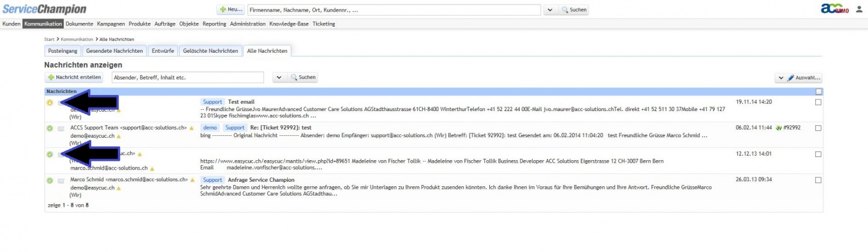868x252 pixels.
Task: Click the ServiceChampion logo
Action: (x=43, y=9)
